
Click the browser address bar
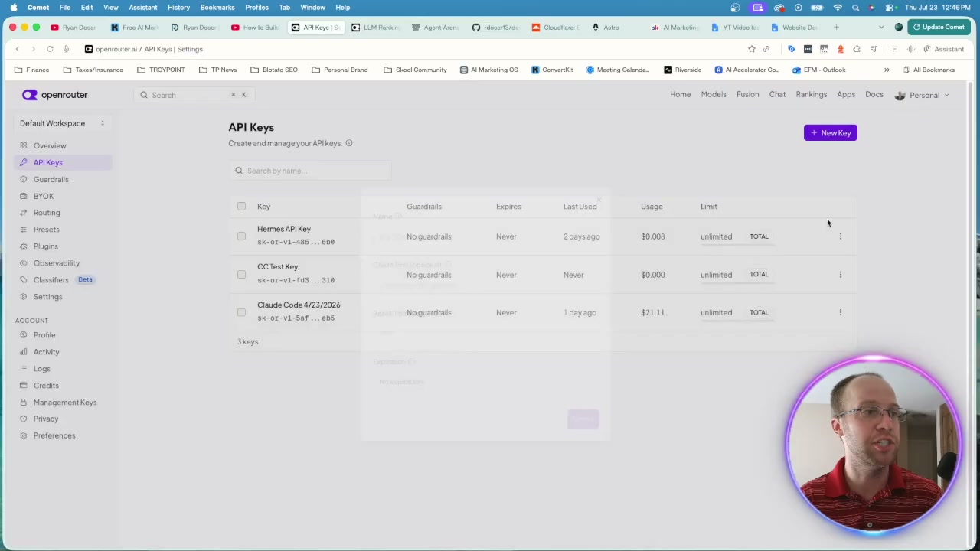pos(413,49)
